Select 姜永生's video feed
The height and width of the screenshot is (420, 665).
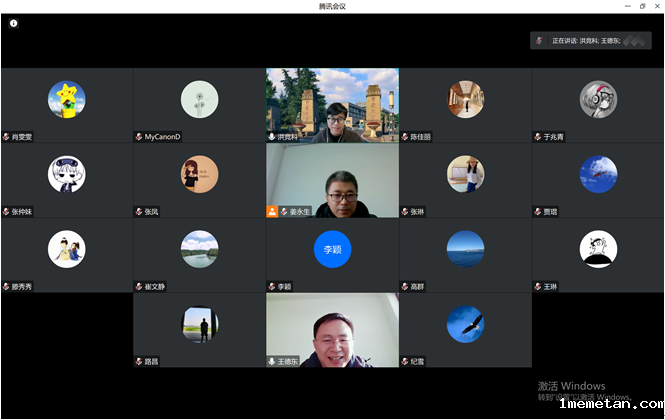click(x=332, y=178)
